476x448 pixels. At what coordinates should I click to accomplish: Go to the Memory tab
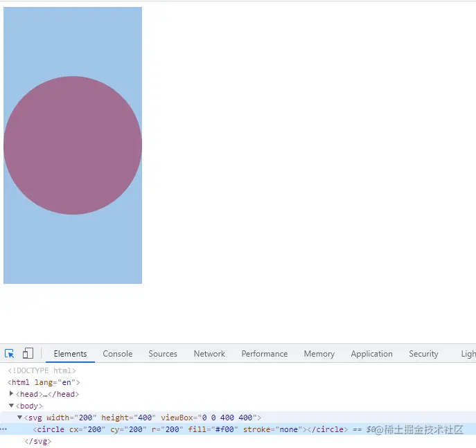[x=319, y=354]
